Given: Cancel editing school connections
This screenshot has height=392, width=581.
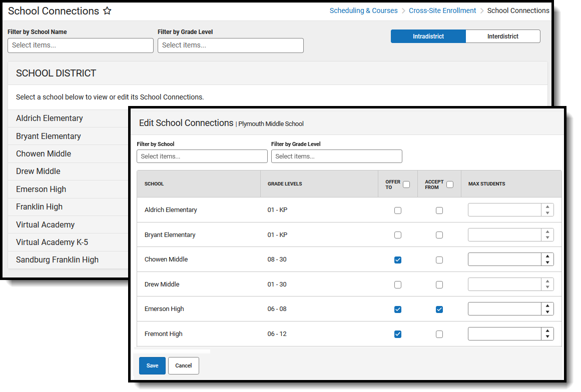Looking at the screenshot, I should coord(184,365).
